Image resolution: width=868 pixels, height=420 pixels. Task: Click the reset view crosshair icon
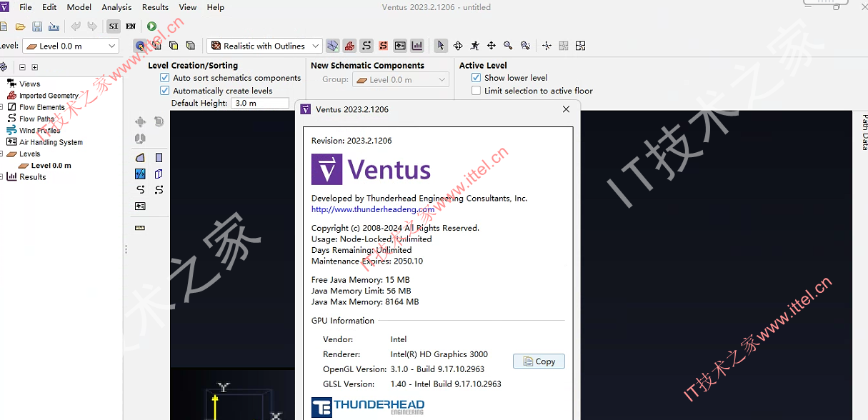(547, 46)
